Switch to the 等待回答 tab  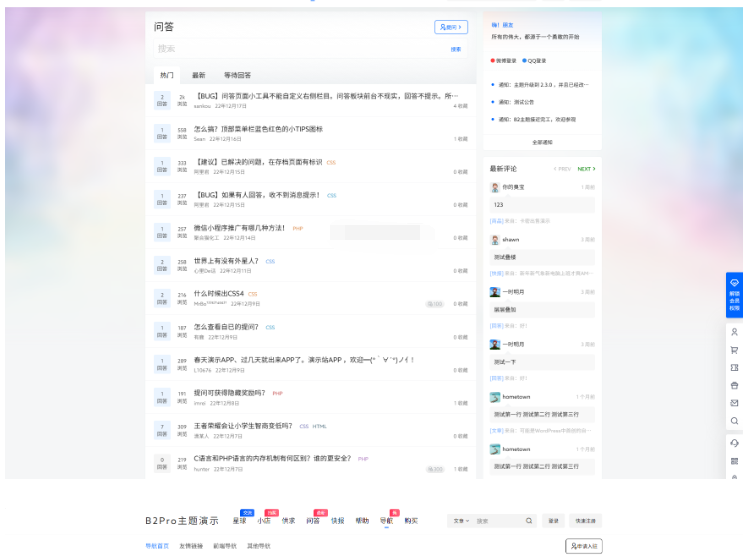click(x=237, y=75)
